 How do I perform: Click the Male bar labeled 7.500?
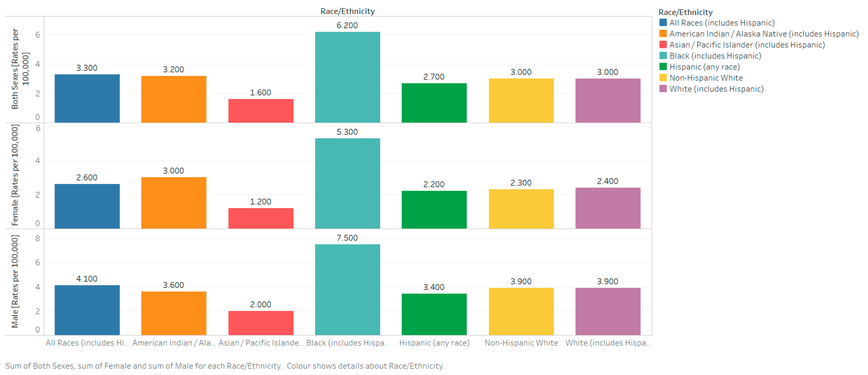click(347, 290)
